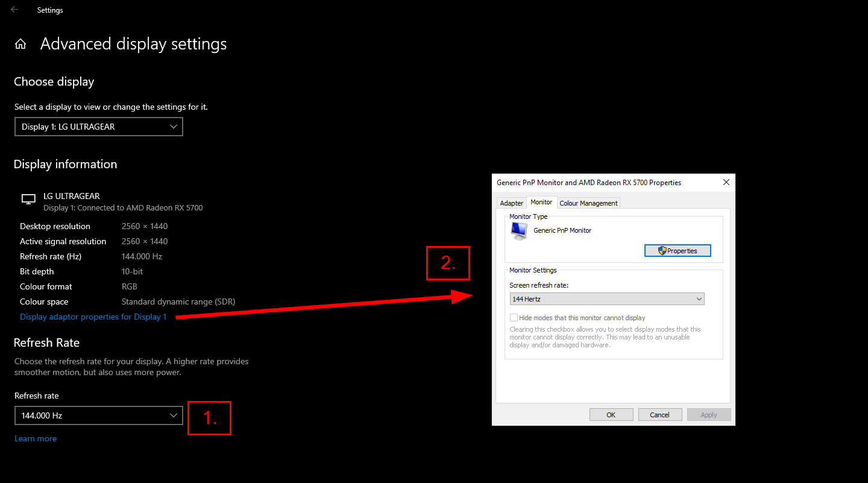The height and width of the screenshot is (483, 868).
Task: Click the Generic PnP Monitor icon in dialog
Action: pyautogui.click(x=518, y=231)
